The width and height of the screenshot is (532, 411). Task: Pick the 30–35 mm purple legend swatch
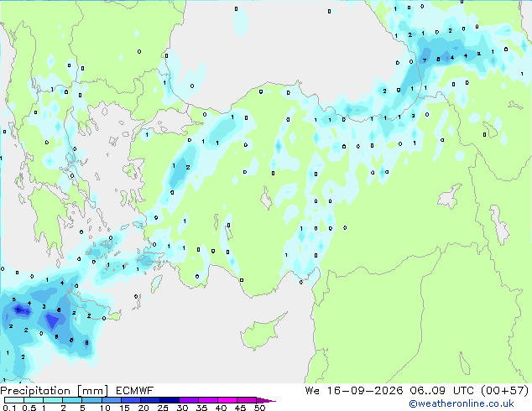189,400
